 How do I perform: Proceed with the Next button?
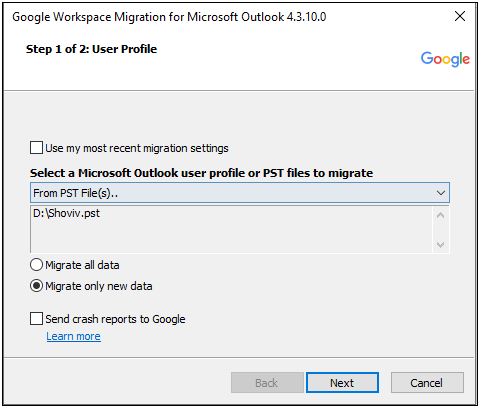(342, 383)
